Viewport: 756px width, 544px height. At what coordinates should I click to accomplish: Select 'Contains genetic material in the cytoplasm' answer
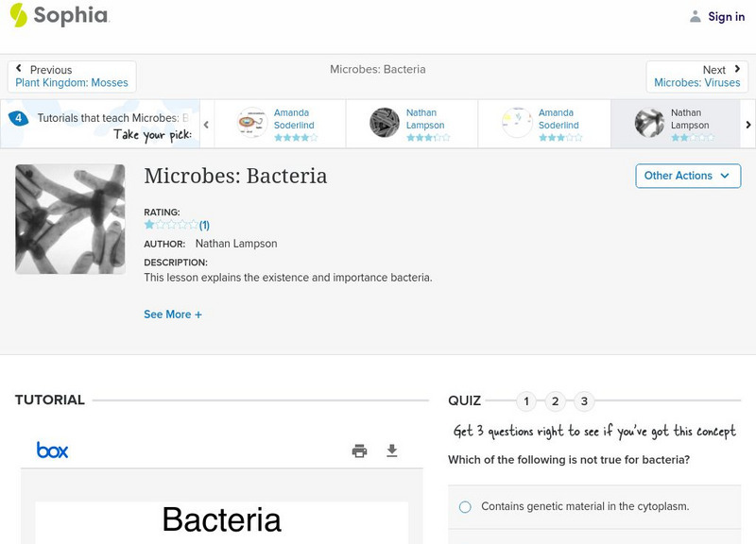click(x=465, y=506)
